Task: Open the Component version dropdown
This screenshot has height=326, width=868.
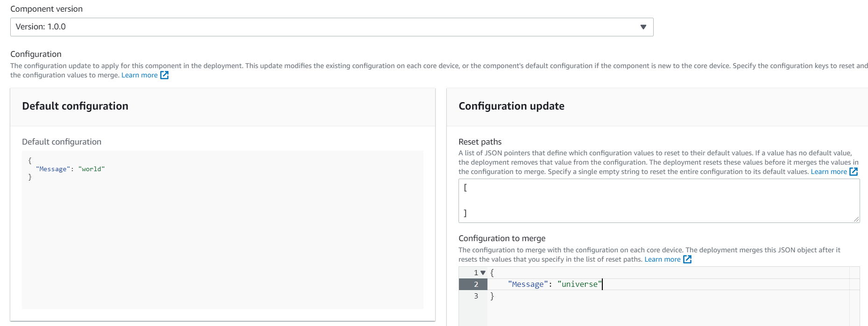Action: pos(332,27)
